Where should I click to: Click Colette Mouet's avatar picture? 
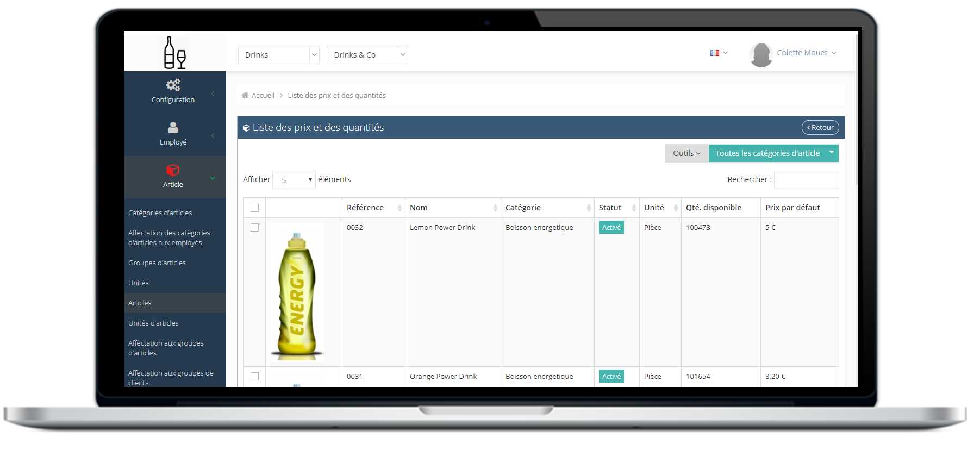click(x=760, y=54)
